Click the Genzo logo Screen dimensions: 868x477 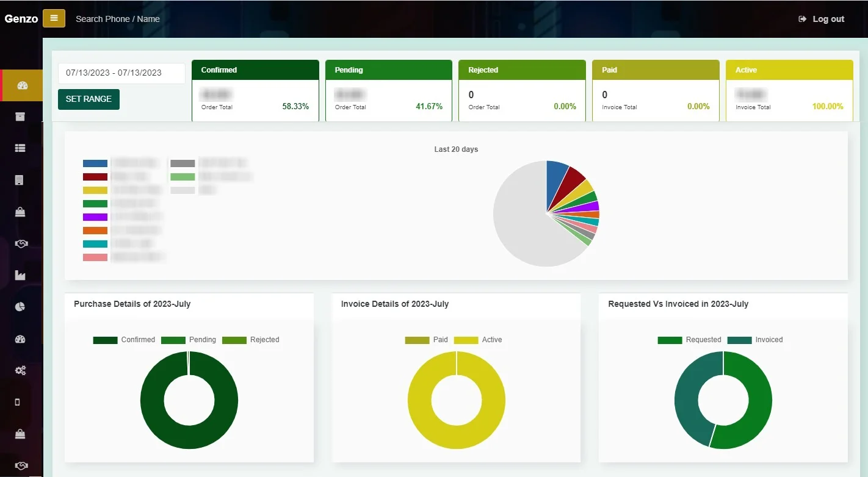coord(21,19)
